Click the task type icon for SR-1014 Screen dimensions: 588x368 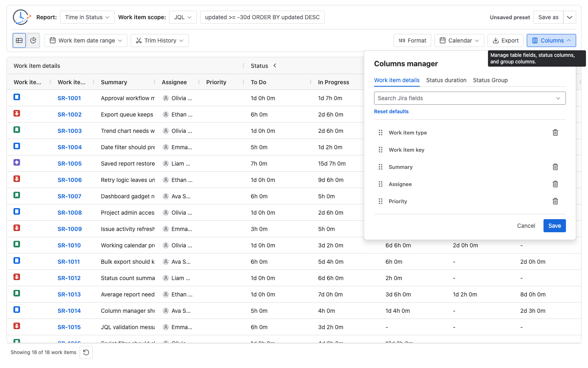click(17, 310)
